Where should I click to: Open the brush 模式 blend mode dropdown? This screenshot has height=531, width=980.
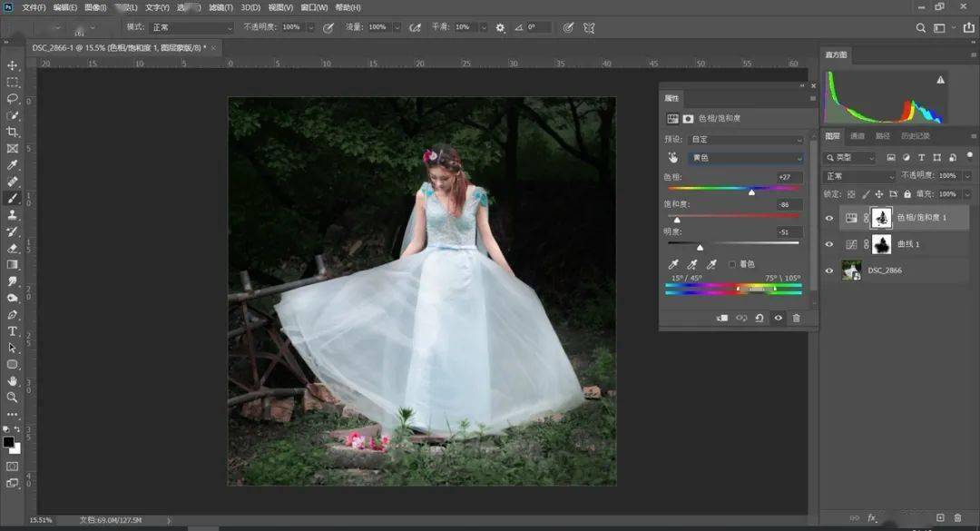point(191,28)
